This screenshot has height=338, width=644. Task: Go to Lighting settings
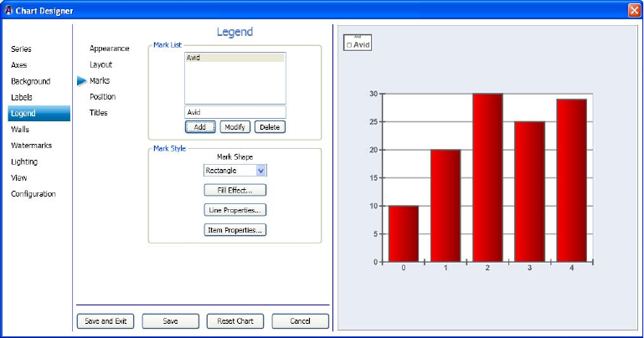click(x=24, y=161)
